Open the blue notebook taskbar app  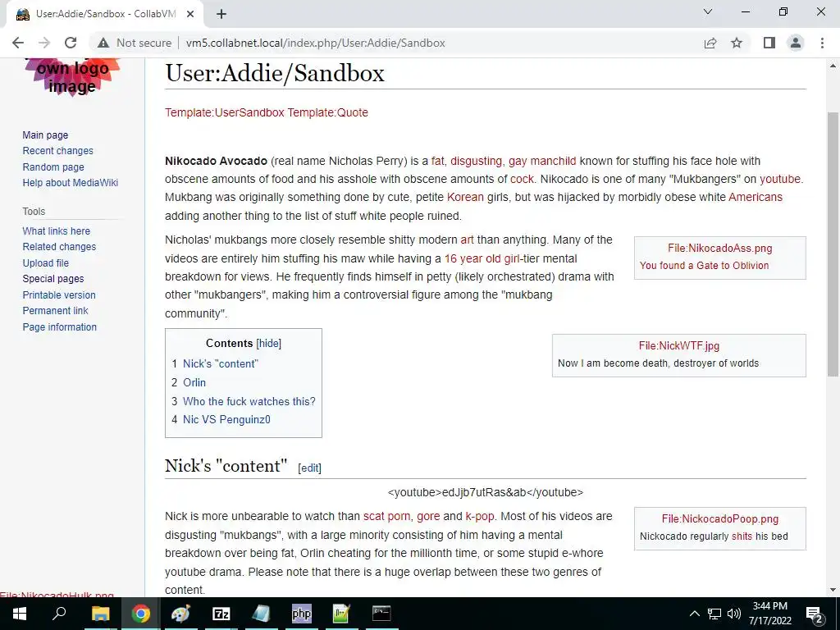tap(261, 614)
